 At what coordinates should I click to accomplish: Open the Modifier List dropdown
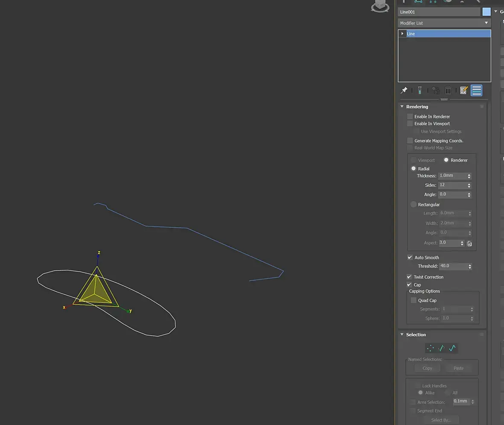coord(445,23)
